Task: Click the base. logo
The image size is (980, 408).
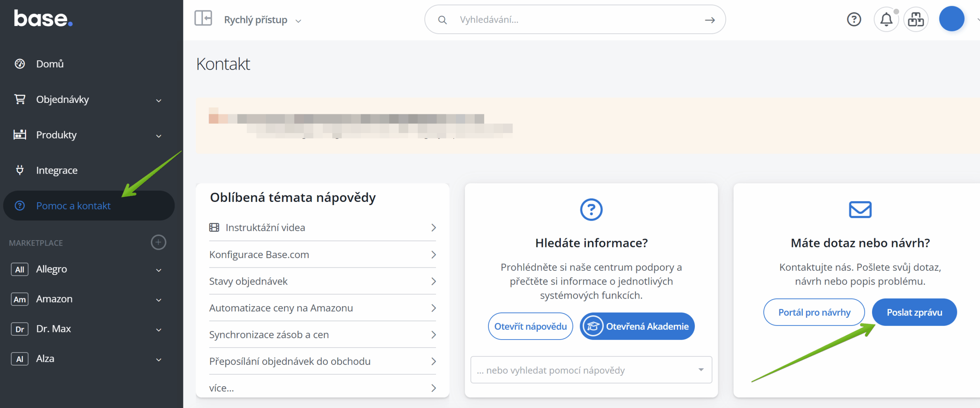Action: 43,19
